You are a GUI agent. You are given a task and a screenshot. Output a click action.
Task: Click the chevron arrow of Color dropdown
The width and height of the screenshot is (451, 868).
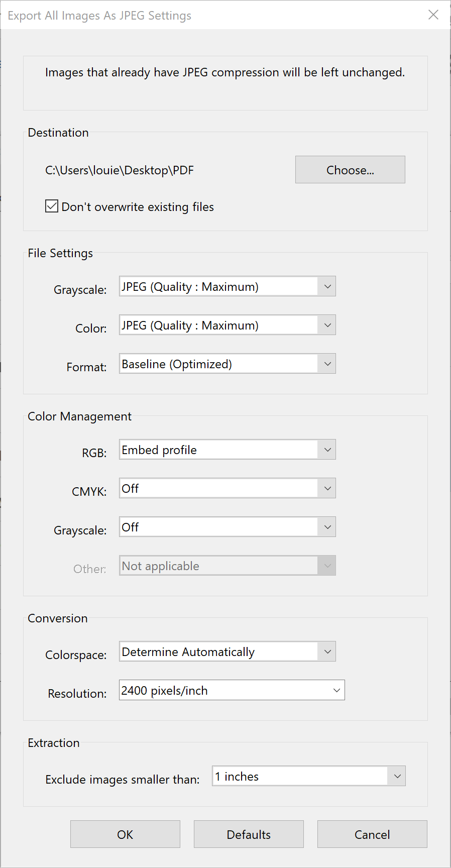[327, 325]
